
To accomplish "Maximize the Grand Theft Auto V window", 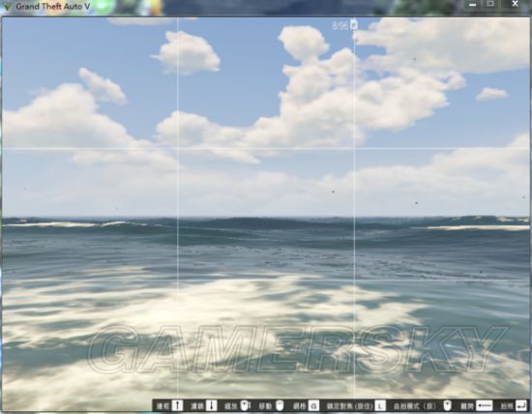I will 490,4.
